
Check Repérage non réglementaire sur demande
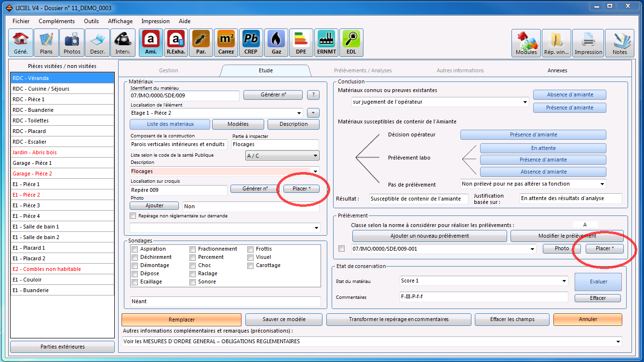coord(133,216)
